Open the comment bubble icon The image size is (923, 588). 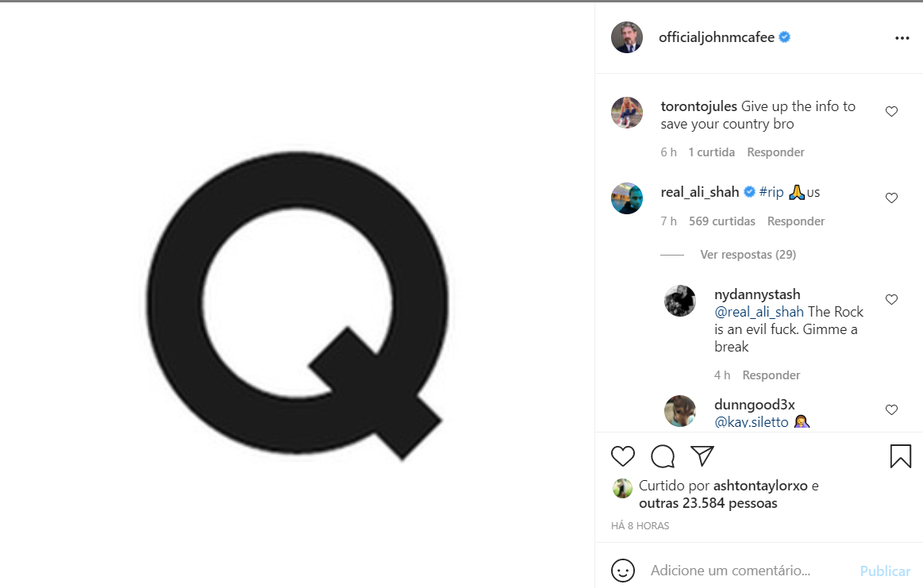663,456
